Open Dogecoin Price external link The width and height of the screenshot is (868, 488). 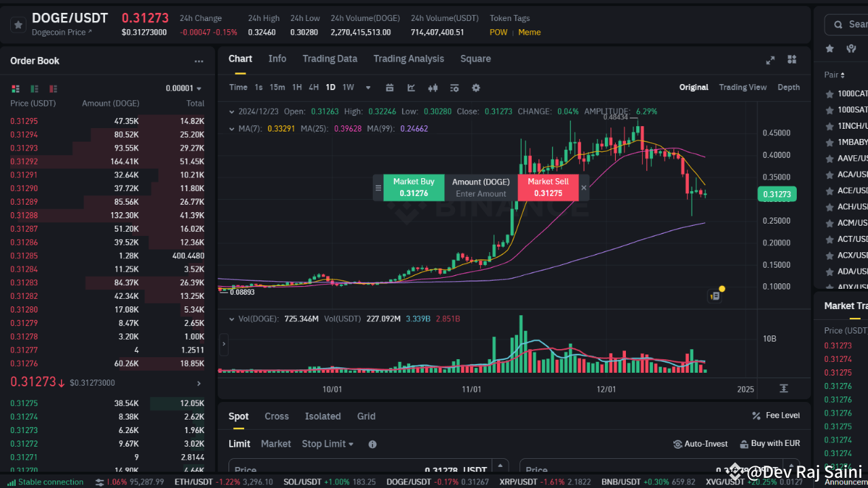pyautogui.click(x=62, y=32)
